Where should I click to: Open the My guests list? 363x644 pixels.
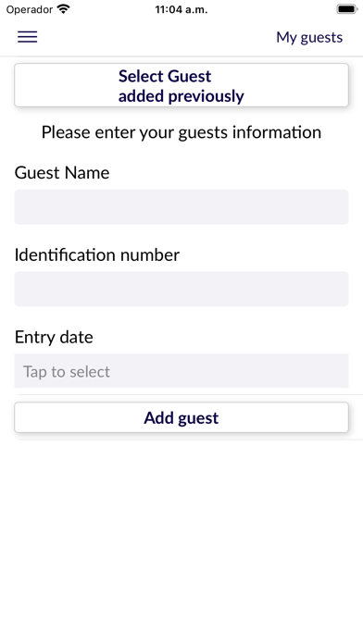pyautogui.click(x=309, y=37)
